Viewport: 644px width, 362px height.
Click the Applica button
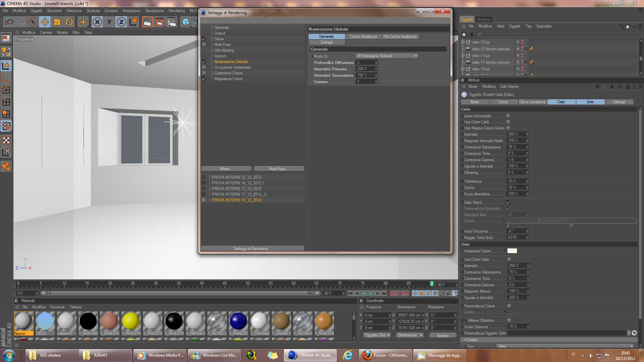(x=442, y=336)
